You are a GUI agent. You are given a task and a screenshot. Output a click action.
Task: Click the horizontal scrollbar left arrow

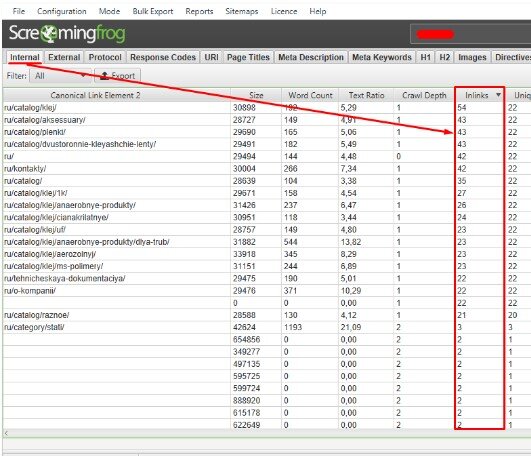6,433
